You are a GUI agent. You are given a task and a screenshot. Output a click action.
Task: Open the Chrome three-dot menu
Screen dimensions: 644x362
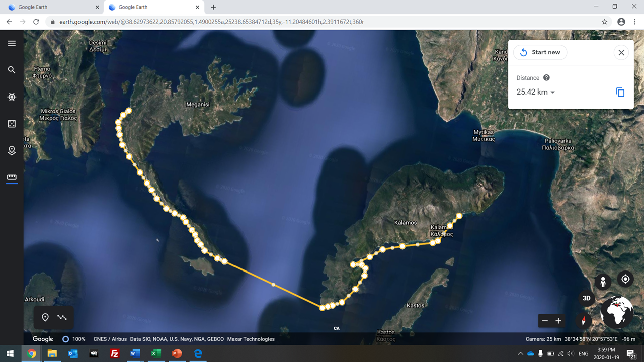tap(635, 22)
